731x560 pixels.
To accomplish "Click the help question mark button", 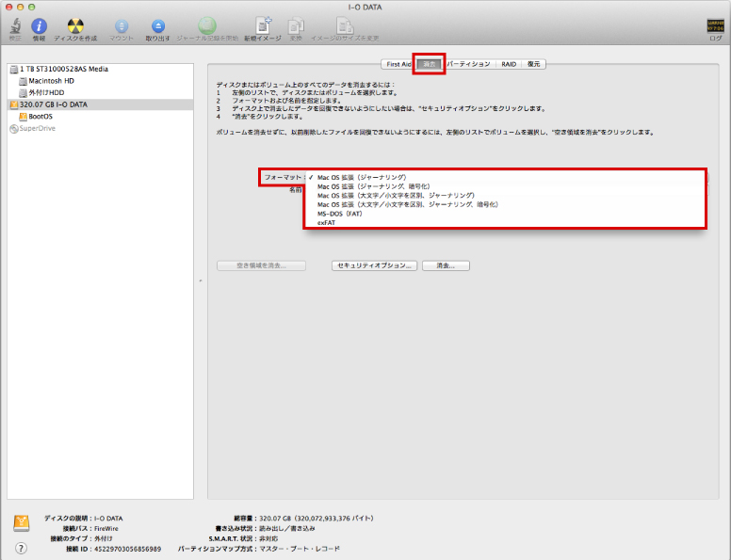I will point(21,548).
